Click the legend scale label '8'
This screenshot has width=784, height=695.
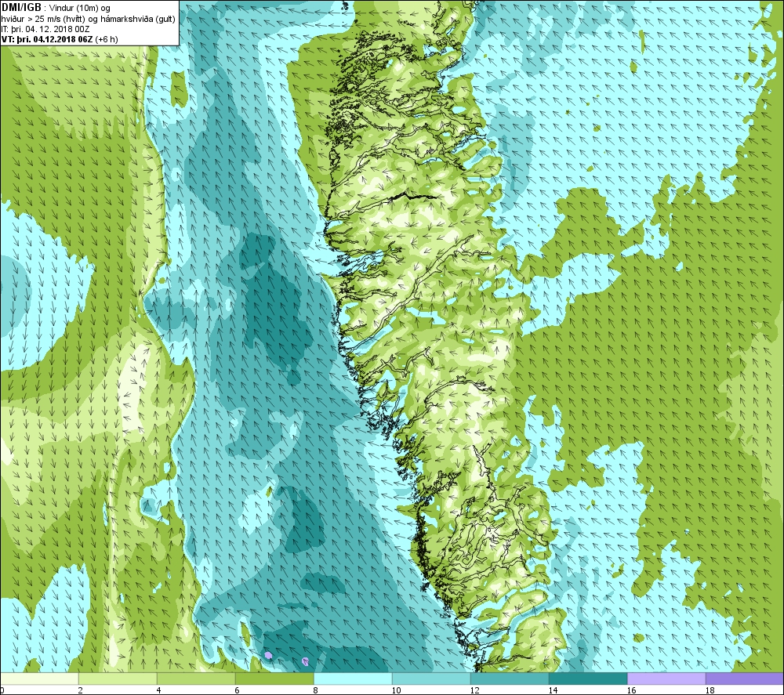315,690
